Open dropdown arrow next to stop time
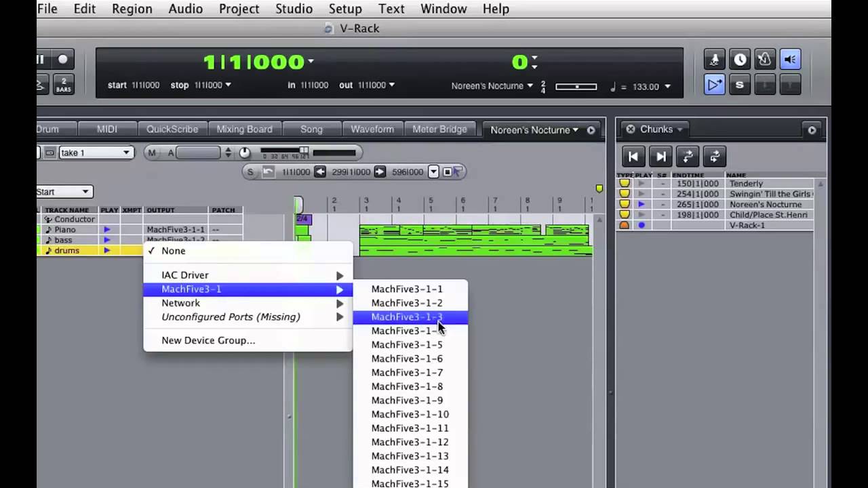Screen dimensions: 868x488 point(228,85)
